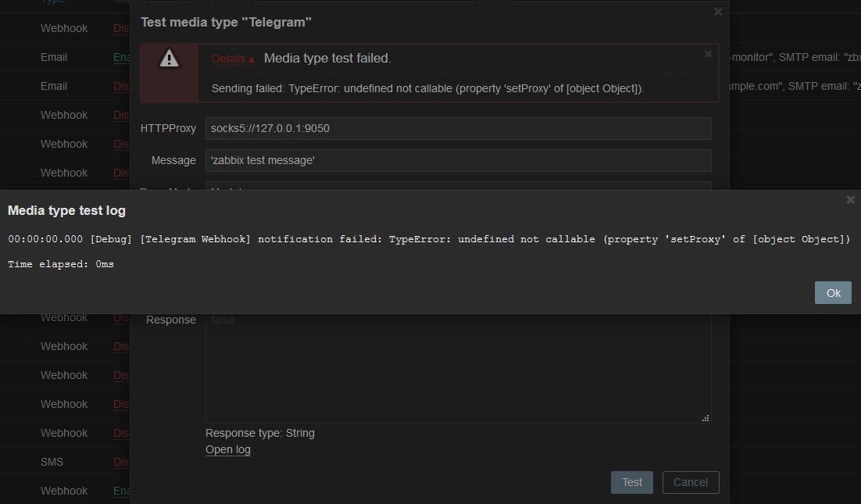Click the Enabled status of first Email row
The image size is (861, 504).
121,57
